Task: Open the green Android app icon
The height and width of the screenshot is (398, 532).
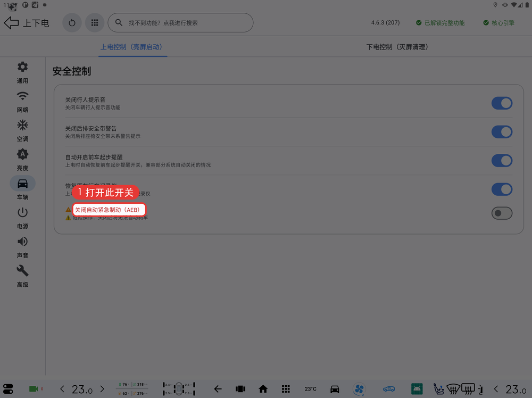Action: pyautogui.click(x=417, y=389)
